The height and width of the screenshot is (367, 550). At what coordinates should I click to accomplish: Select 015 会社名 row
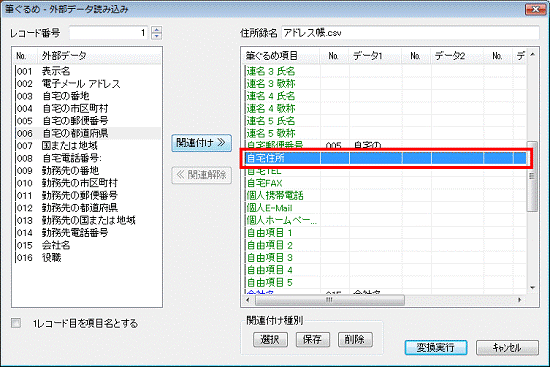[x=88, y=245]
